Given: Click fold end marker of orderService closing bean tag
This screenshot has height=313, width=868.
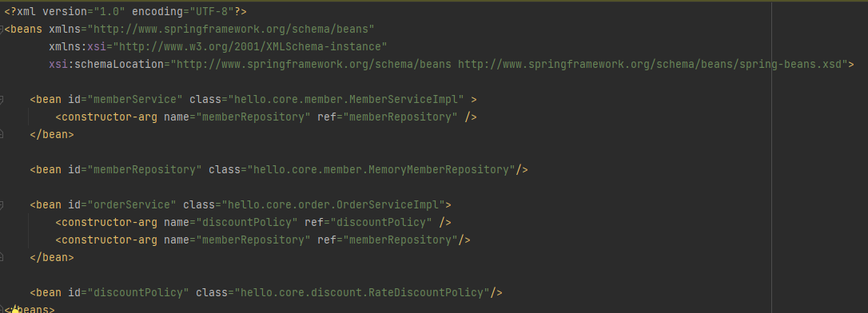Looking at the screenshot, I should coord(2,258).
